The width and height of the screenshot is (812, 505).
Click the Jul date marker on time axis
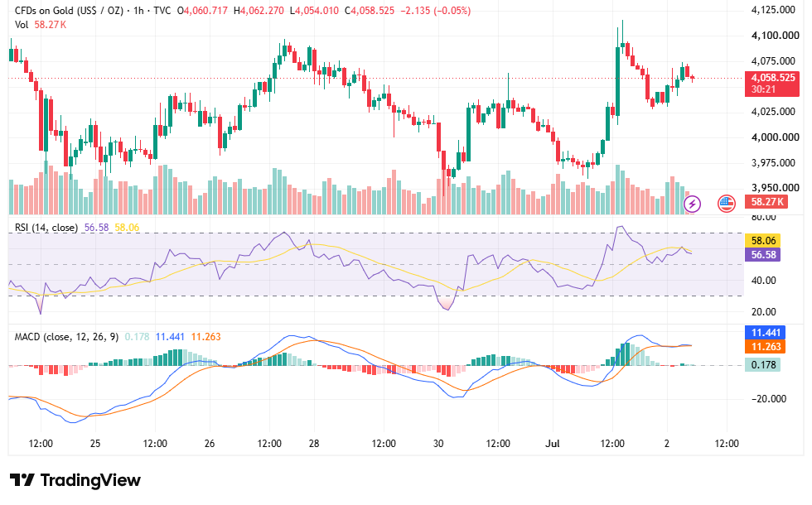coord(553,444)
